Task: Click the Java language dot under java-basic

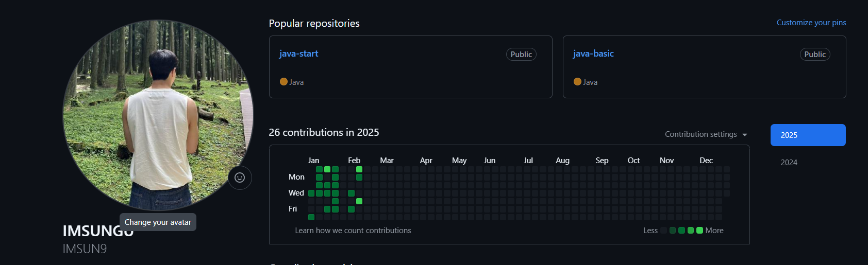Action: click(x=577, y=81)
